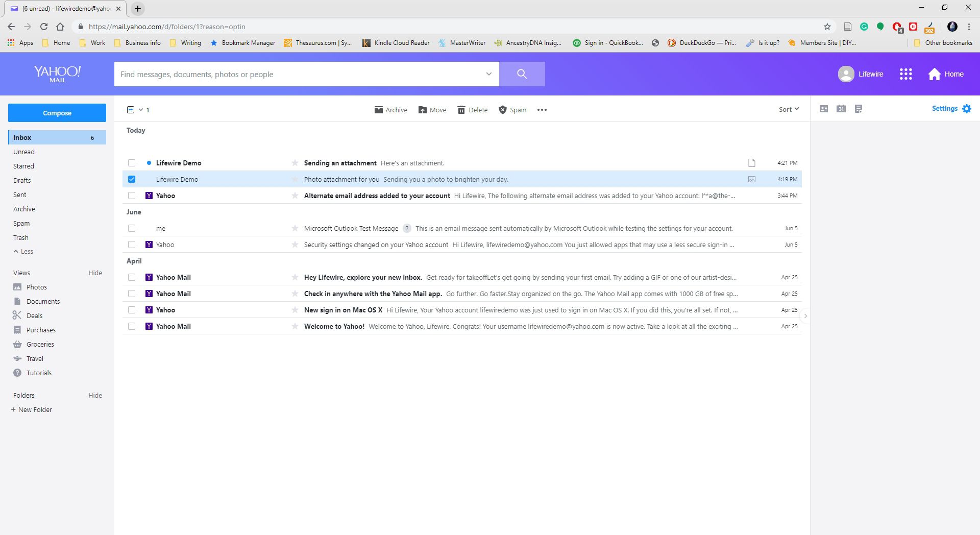The width and height of the screenshot is (980, 535).
Task: Open the selection options chevron next to select-all
Action: tap(141, 110)
